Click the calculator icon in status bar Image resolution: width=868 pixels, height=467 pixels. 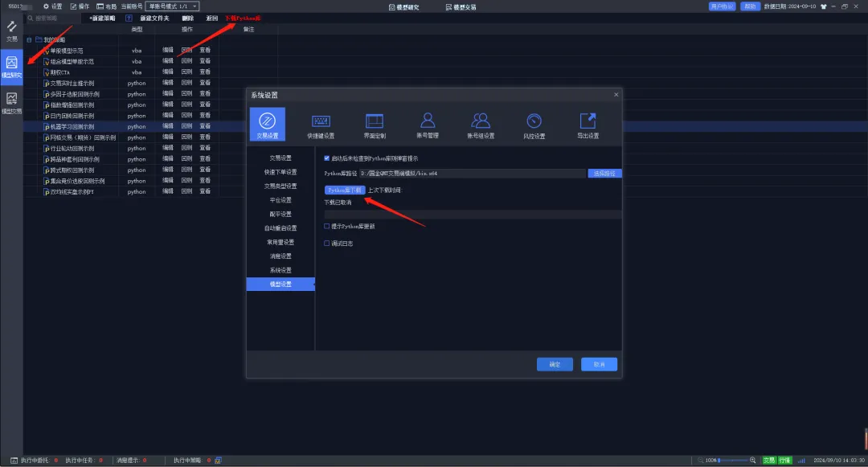pos(218,461)
